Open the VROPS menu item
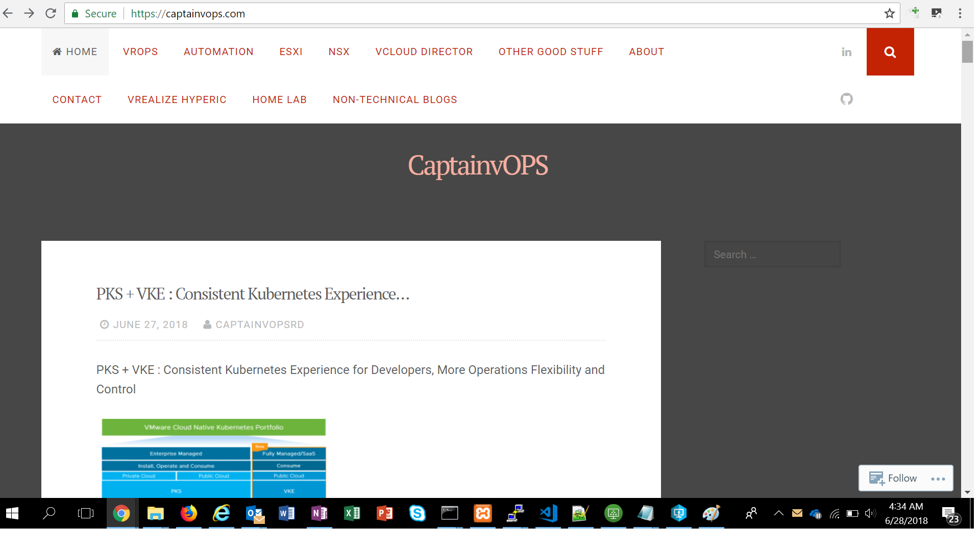Image resolution: width=980 pixels, height=551 pixels. point(140,52)
